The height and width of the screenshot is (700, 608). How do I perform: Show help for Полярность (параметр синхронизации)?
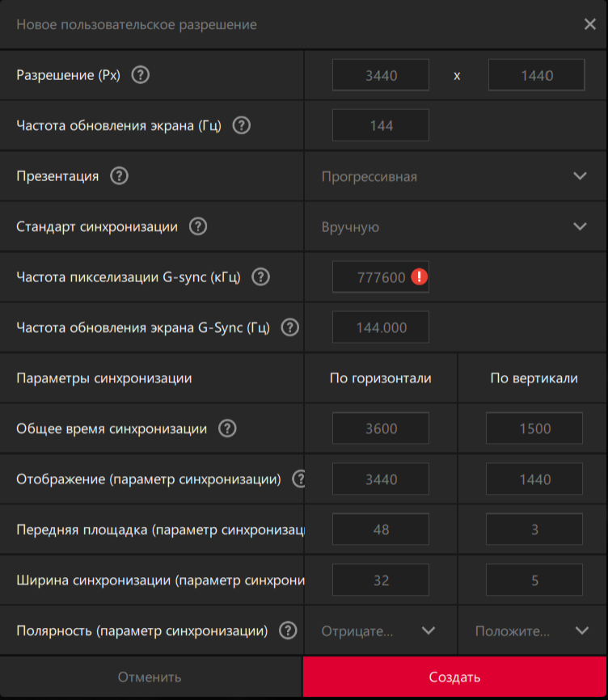point(287,630)
